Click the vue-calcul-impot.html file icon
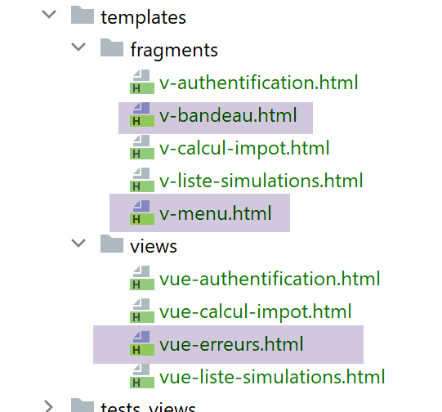 coord(142,311)
